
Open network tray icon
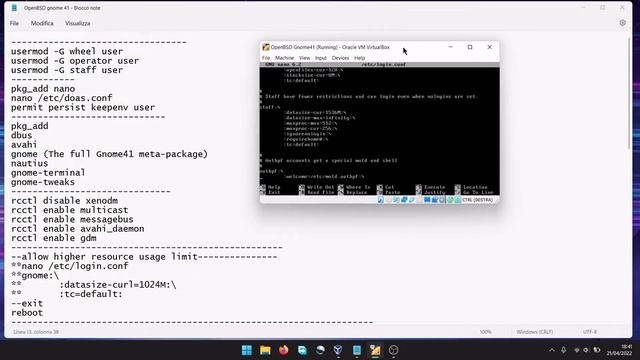tap(577, 350)
